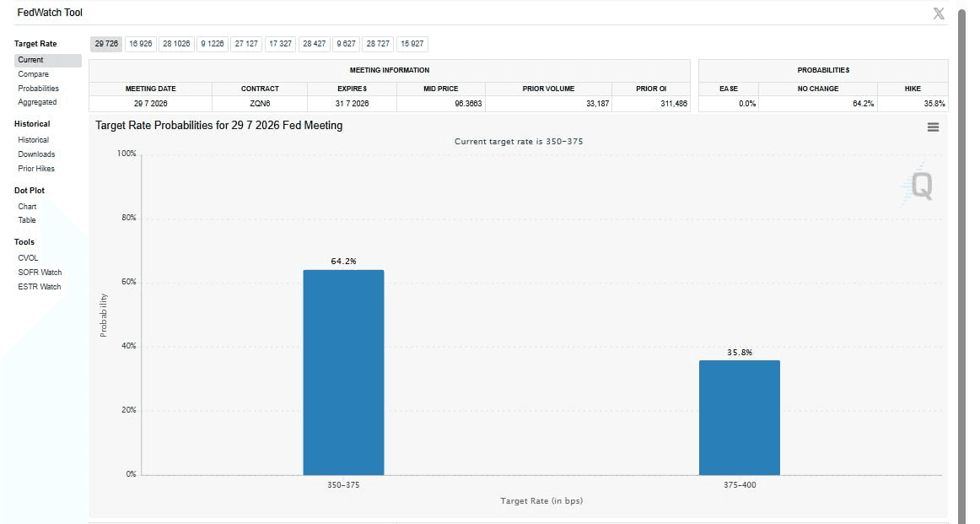
Task: Select the 16 926 meeting tab
Action: [x=140, y=44]
